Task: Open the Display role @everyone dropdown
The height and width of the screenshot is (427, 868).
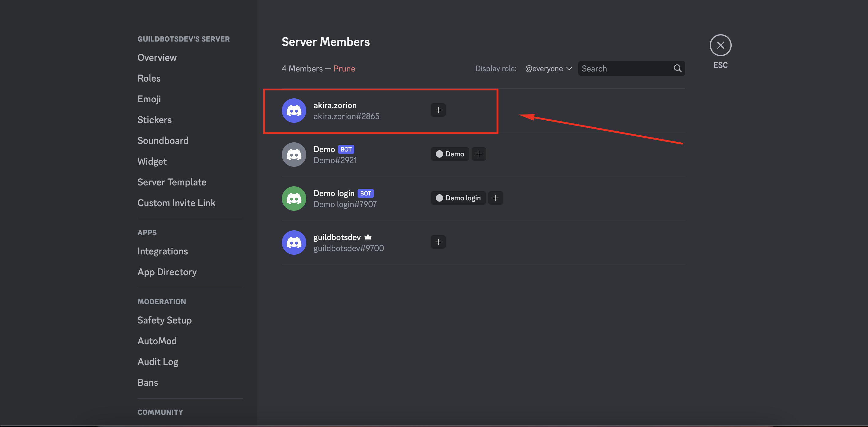Action: click(x=548, y=68)
